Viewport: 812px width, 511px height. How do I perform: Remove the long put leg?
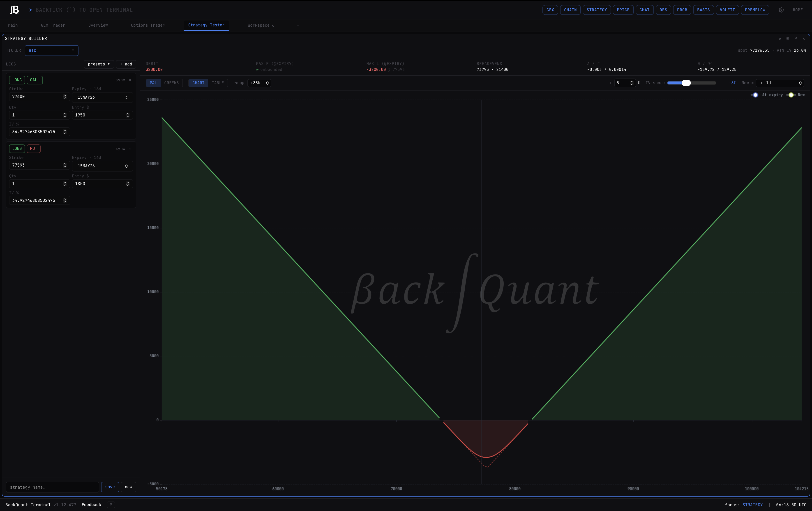(130, 149)
